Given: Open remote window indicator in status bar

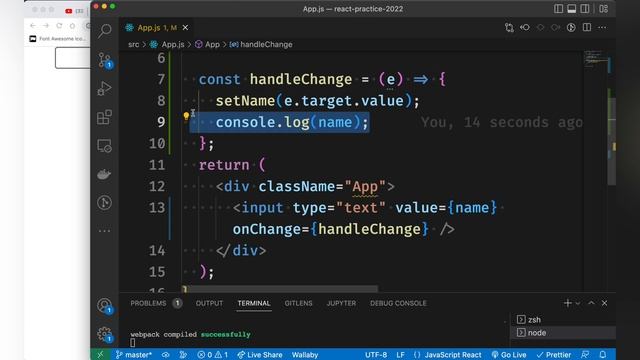Looking at the screenshot, I should pos(100,355).
